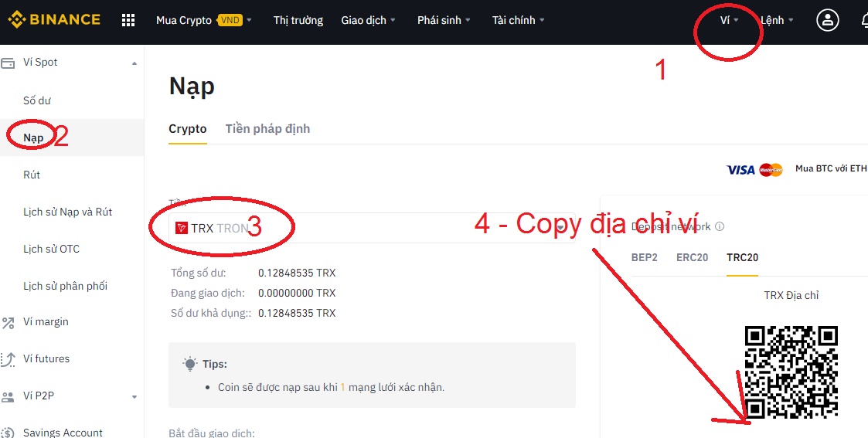The image size is (868, 438).
Task: Click the Ví futures icon
Action: pos(8,359)
